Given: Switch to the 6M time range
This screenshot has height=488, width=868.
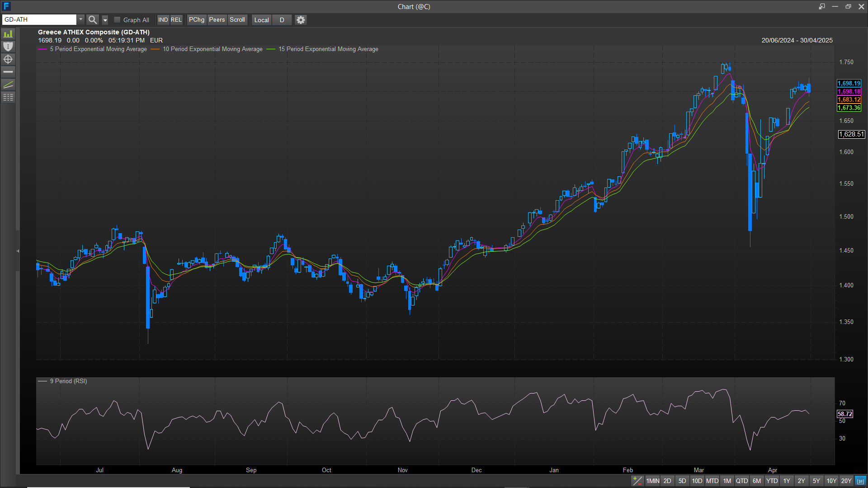Looking at the screenshot, I should (x=757, y=481).
